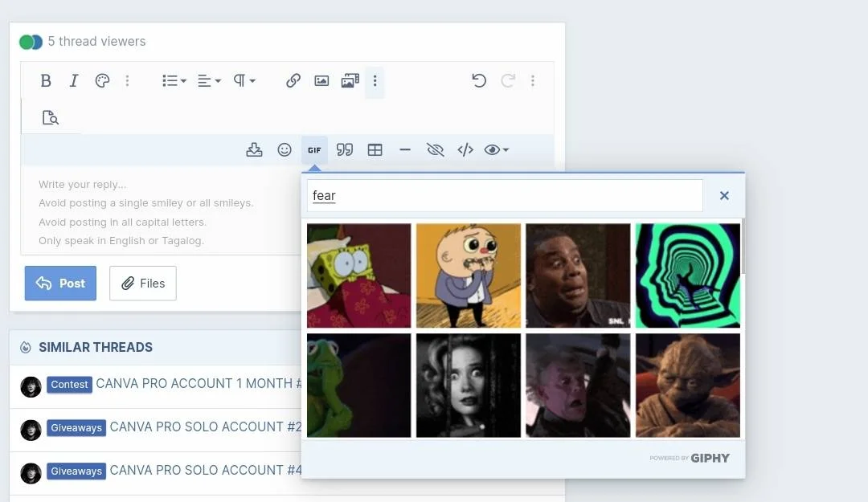Insert a horizontal line

[404, 150]
